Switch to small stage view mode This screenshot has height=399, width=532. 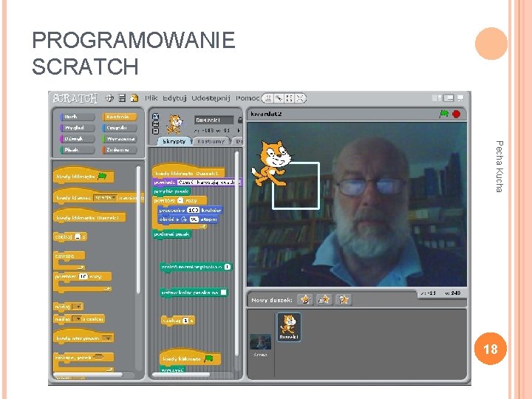point(437,98)
